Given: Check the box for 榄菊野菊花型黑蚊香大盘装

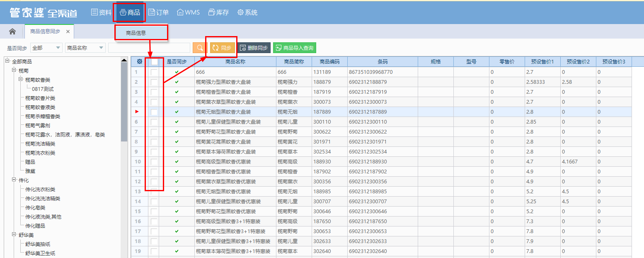Looking at the screenshot, I should tap(154, 132).
